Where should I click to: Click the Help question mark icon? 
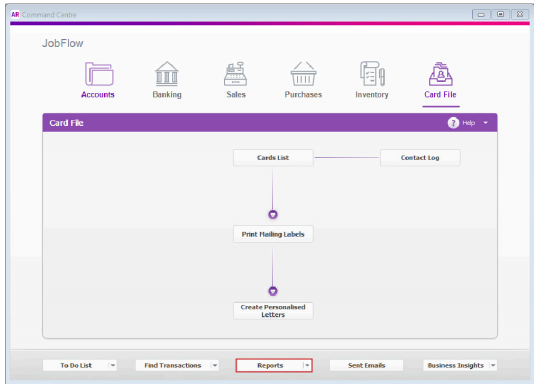[453, 123]
